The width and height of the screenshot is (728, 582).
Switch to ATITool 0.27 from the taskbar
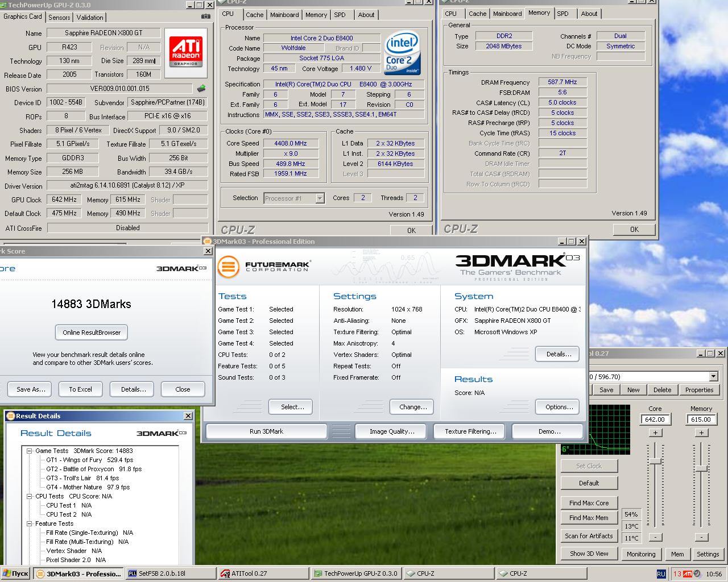tap(263, 574)
